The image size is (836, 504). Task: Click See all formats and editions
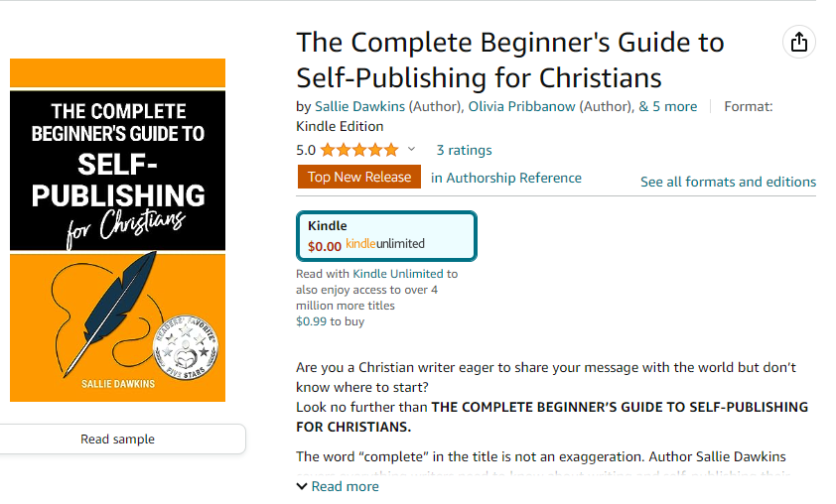(x=729, y=183)
